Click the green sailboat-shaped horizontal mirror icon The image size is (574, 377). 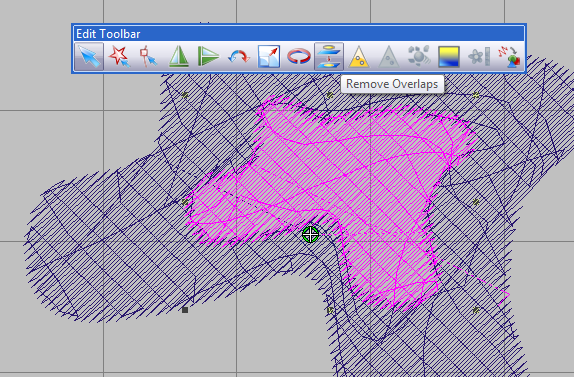[179, 57]
